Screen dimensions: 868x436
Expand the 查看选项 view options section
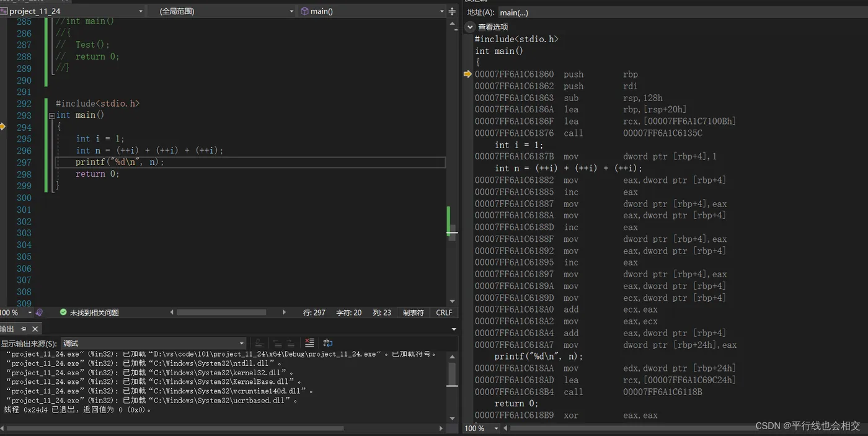(x=470, y=27)
